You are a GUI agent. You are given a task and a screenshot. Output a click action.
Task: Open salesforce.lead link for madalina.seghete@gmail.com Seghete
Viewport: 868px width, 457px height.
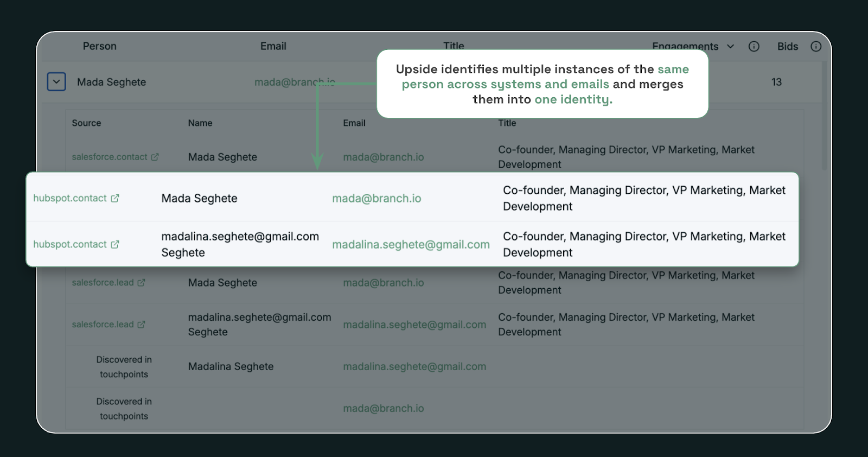(103, 325)
